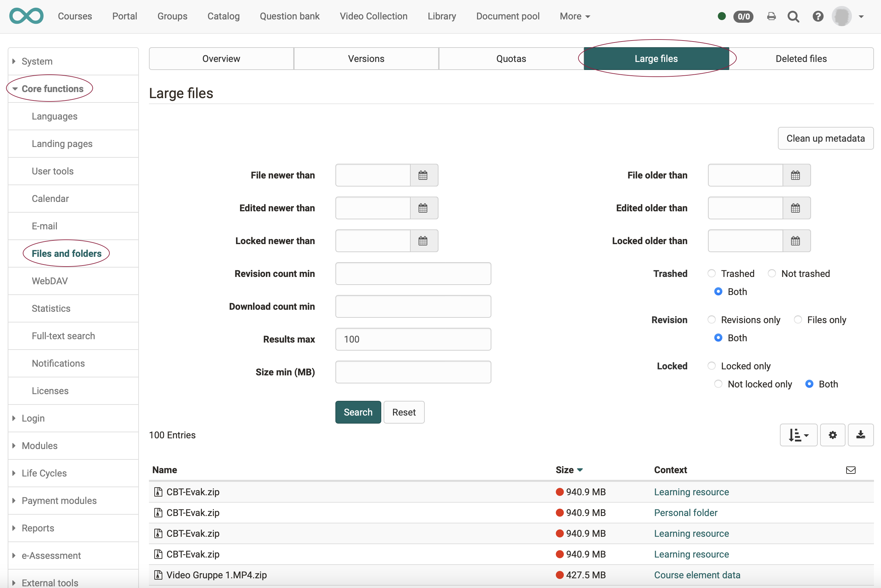
Task: Switch to the Quotas tab
Action: 511,59
